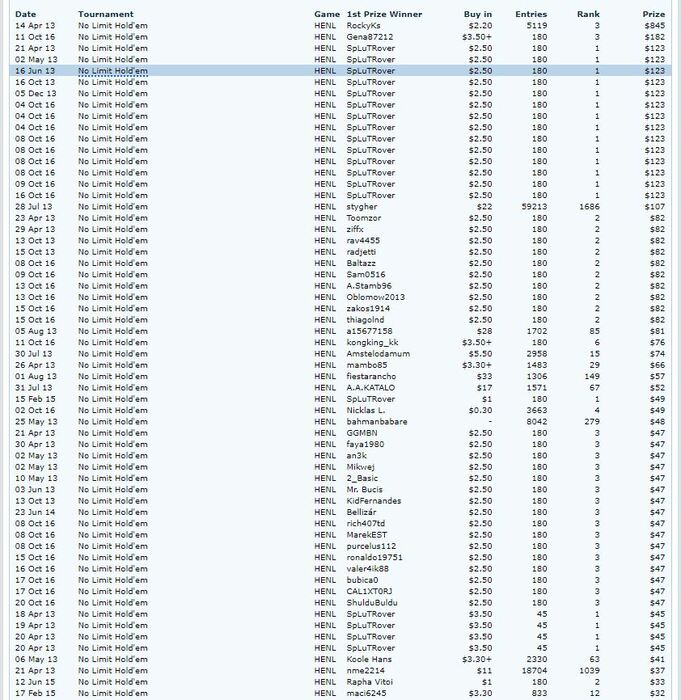Sort table by Date column header

25,14
